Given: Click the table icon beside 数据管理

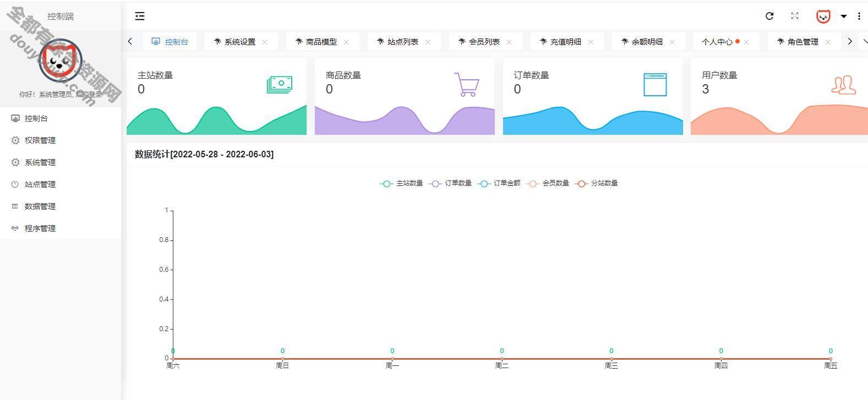Looking at the screenshot, I should (x=15, y=206).
